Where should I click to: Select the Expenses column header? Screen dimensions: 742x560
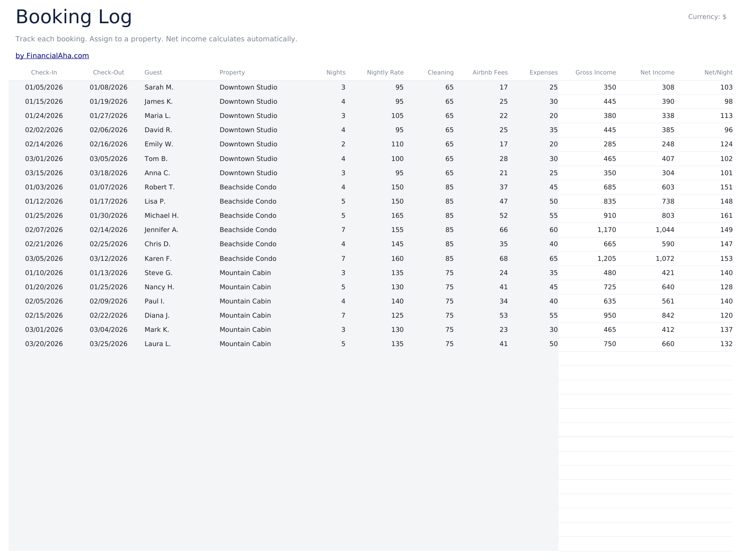[543, 72]
